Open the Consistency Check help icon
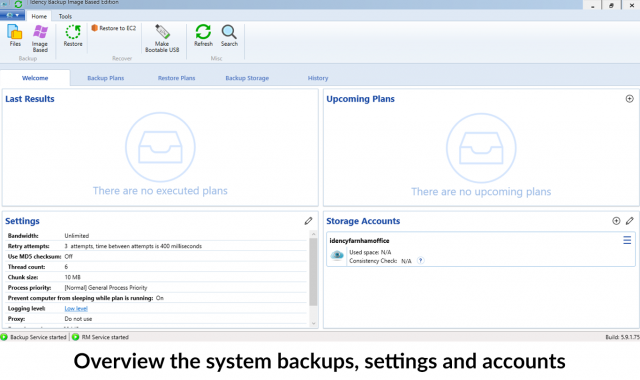The height and width of the screenshot is (380, 640). click(420, 260)
